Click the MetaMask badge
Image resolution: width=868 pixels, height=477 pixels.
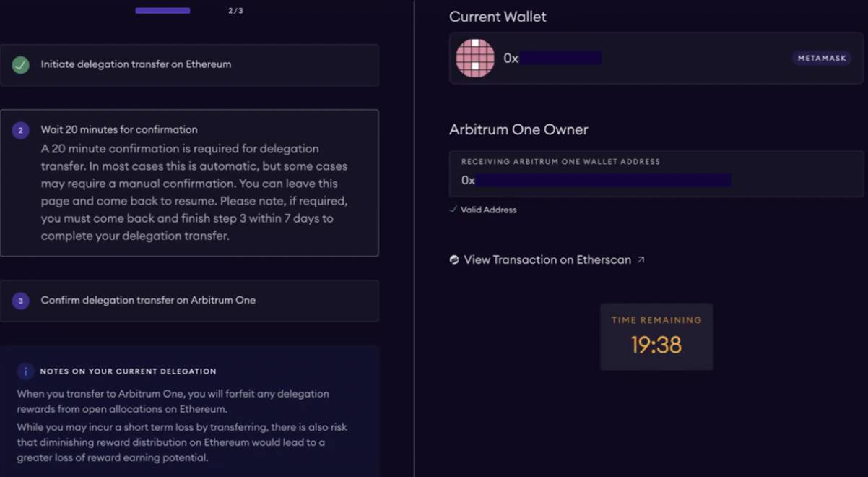[x=822, y=59]
